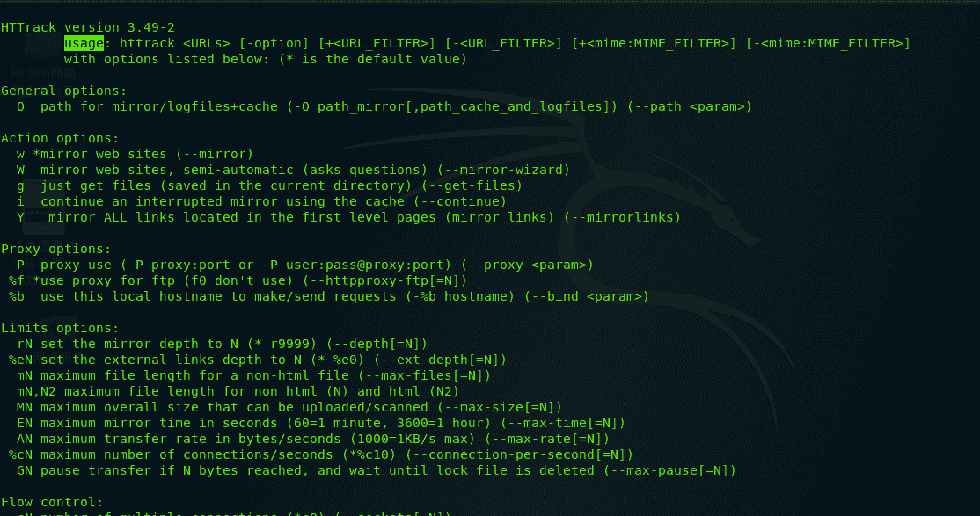Click the "General options:" heading
Viewport: 980px width, 516px height.
tap(63, 91)
